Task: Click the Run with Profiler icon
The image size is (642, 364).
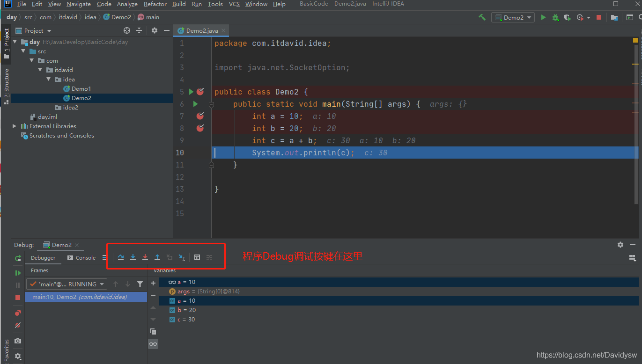Action: [580, 17]
